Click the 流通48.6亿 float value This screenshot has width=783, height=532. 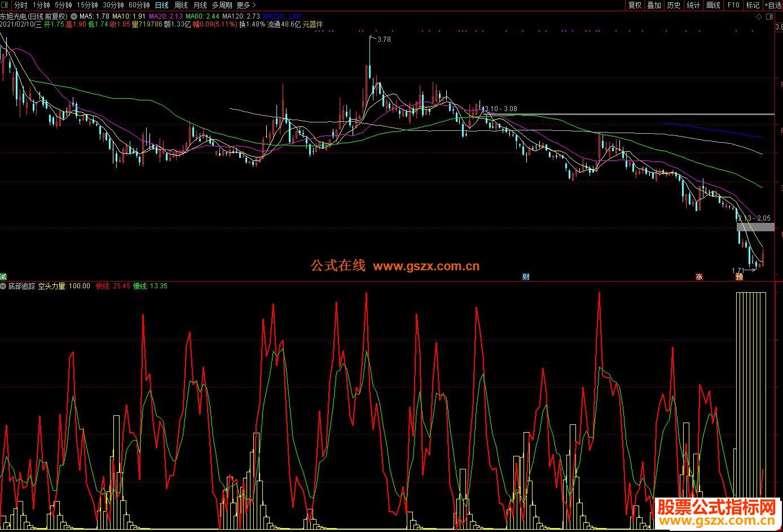tap(284, 25)
